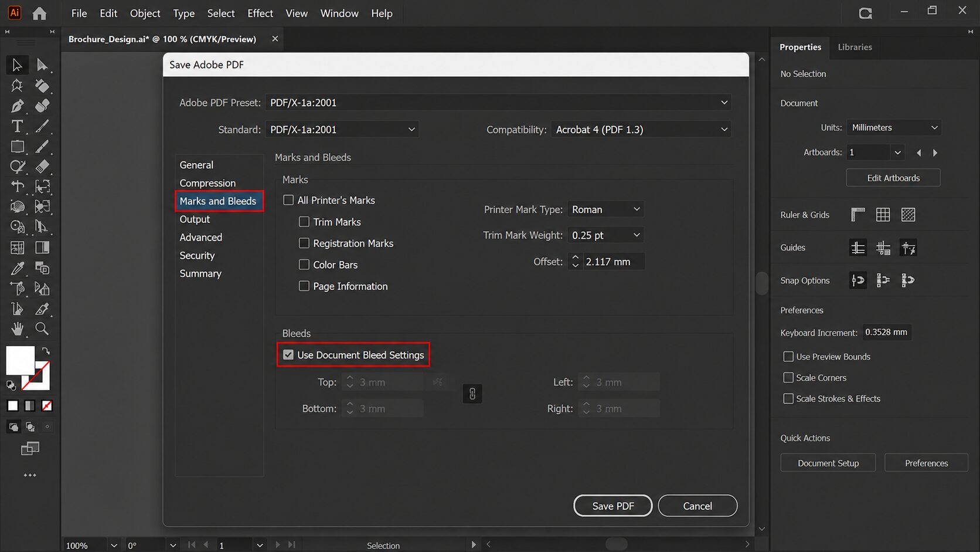Switch to Libraries panel tab

(x=855, y=47)
